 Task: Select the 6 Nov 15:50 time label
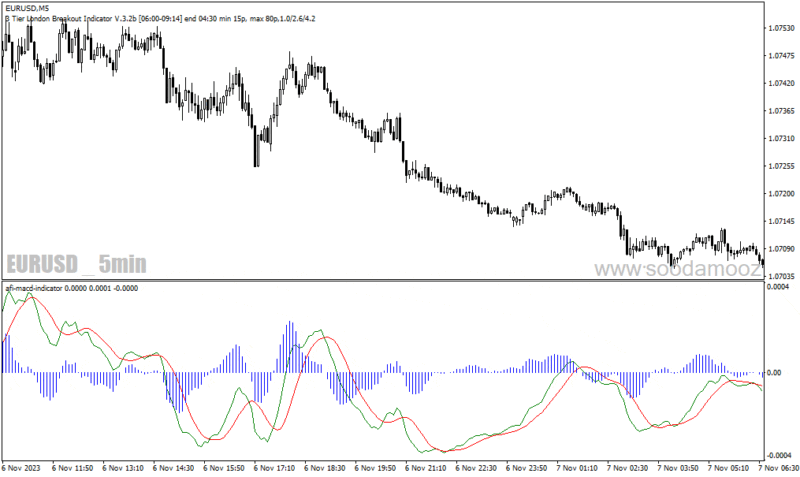click(224, 468)
